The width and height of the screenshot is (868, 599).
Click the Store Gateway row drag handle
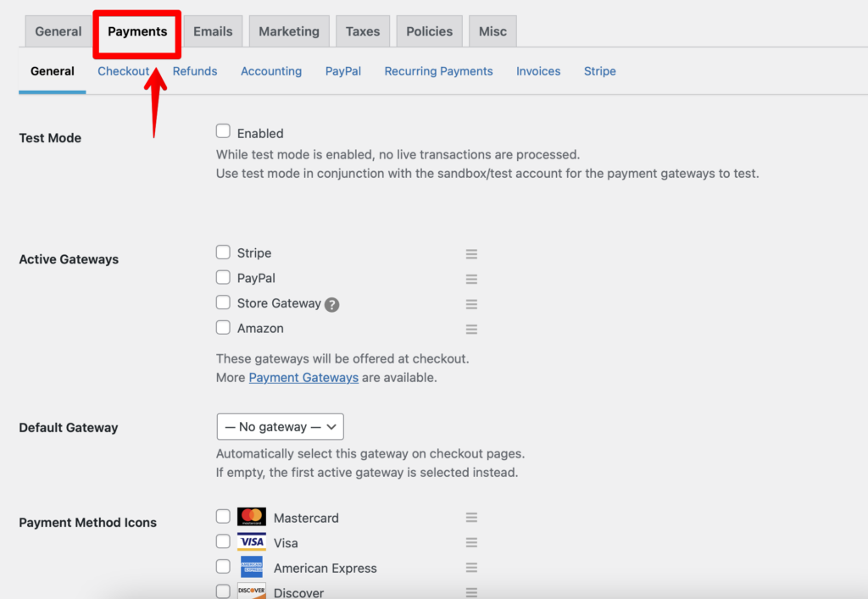471,304
